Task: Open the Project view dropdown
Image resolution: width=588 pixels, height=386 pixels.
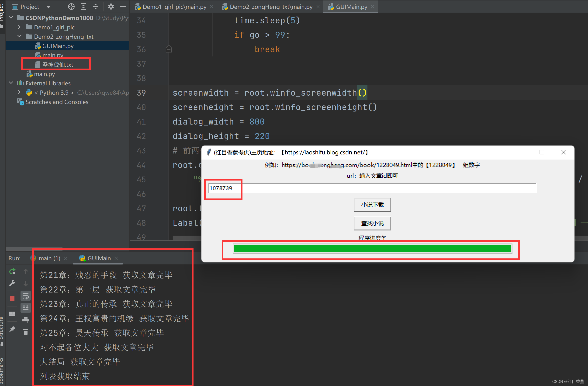Action: 49,7
